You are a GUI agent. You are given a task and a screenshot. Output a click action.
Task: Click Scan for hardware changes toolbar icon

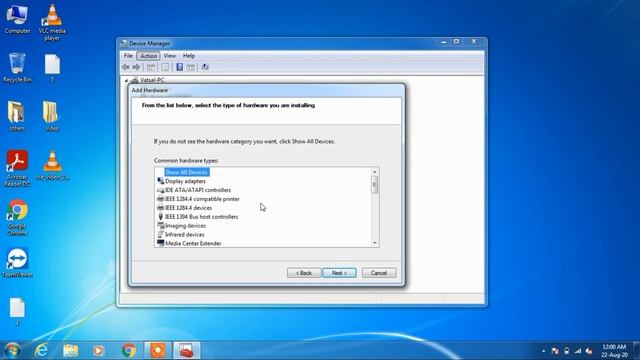click(205, 67)
